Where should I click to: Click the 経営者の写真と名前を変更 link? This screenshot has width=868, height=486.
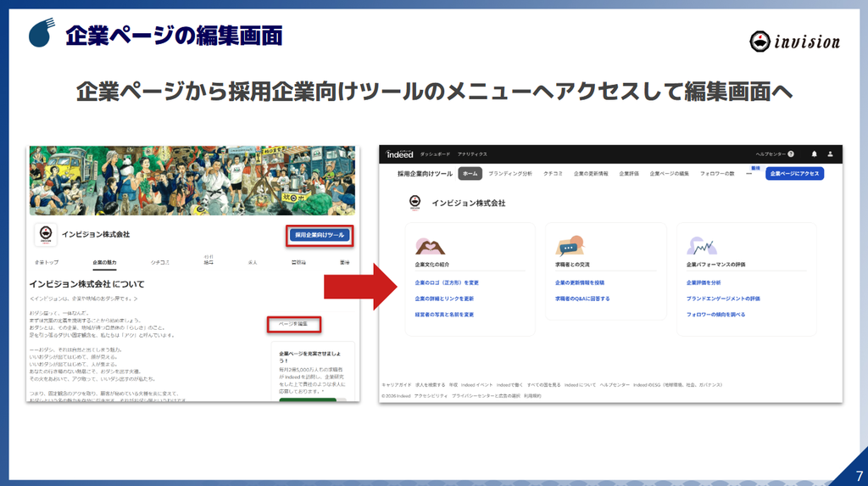click(444, 315)
